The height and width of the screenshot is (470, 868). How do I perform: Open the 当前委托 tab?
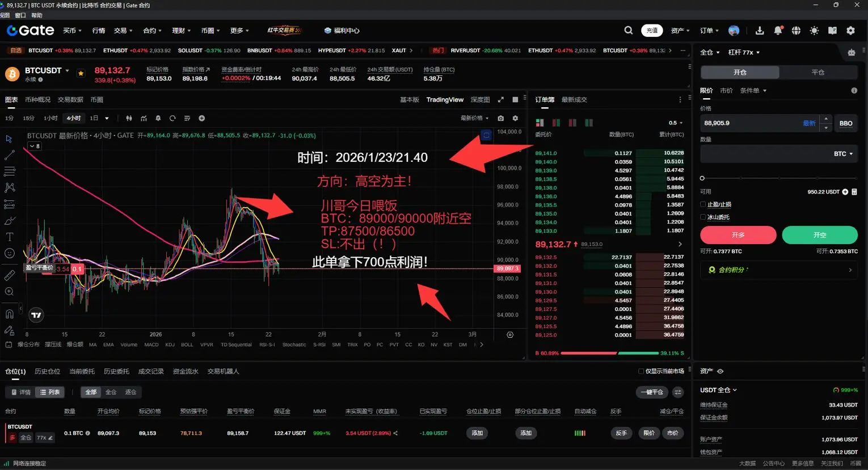[x=82, y=371]
